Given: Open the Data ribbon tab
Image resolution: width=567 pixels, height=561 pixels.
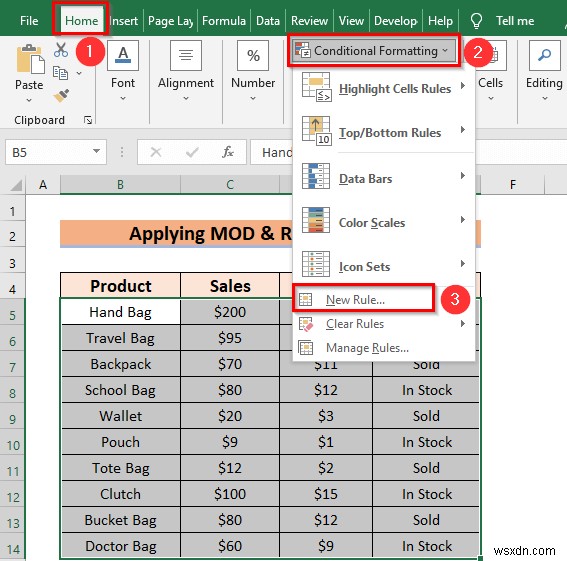Looking at the screenshot, I should 268,21.
